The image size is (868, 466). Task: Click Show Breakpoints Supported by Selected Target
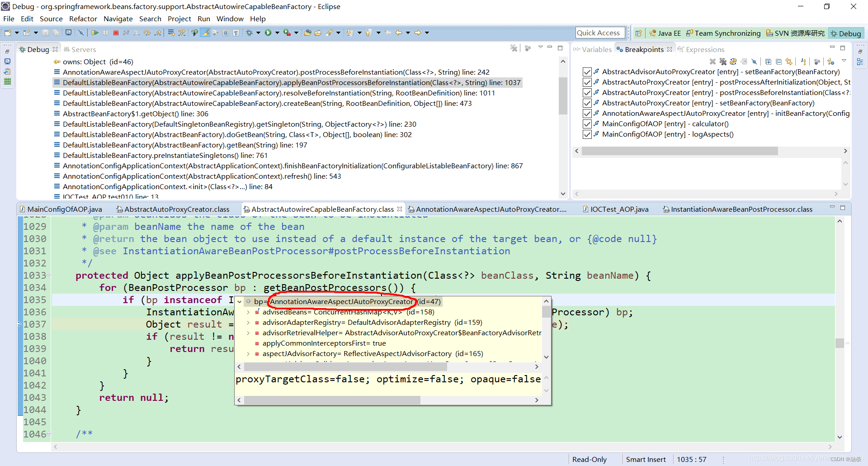pos(733,62)
